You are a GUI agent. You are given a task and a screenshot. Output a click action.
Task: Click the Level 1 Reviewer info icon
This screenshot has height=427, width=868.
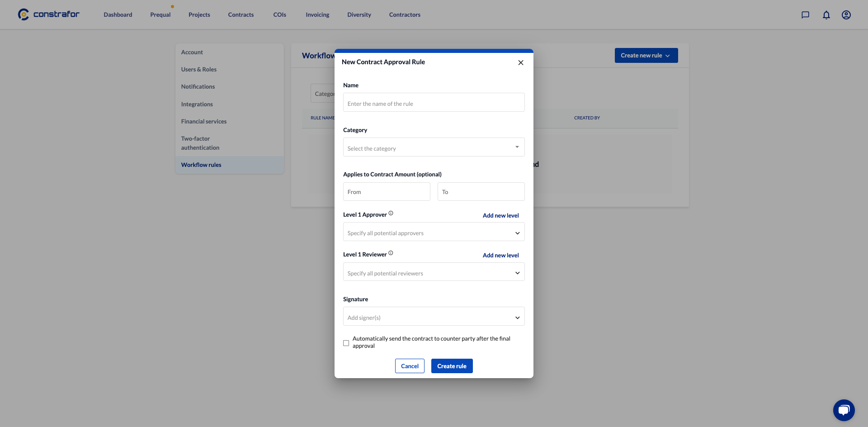pos(391,253)
